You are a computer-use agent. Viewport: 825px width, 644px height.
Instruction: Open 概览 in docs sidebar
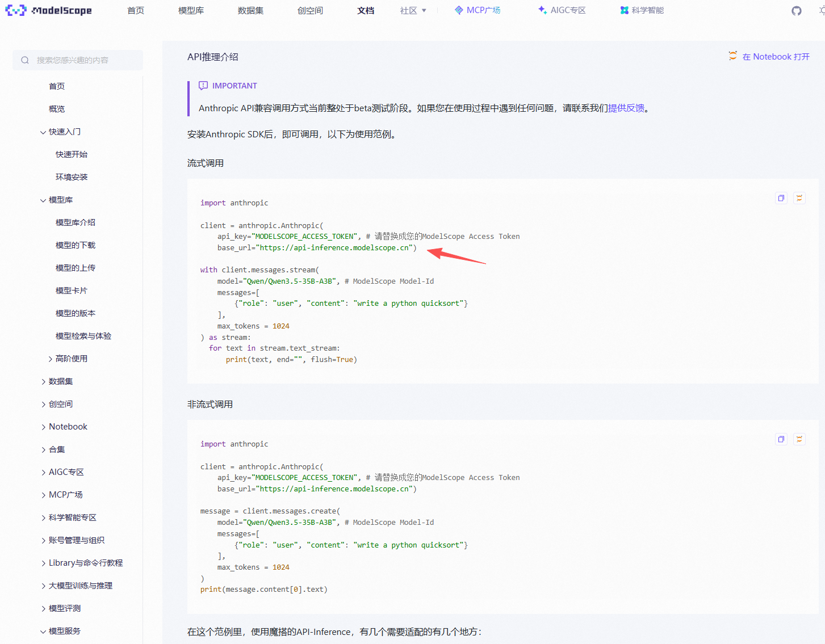click(x=57, y=109)
